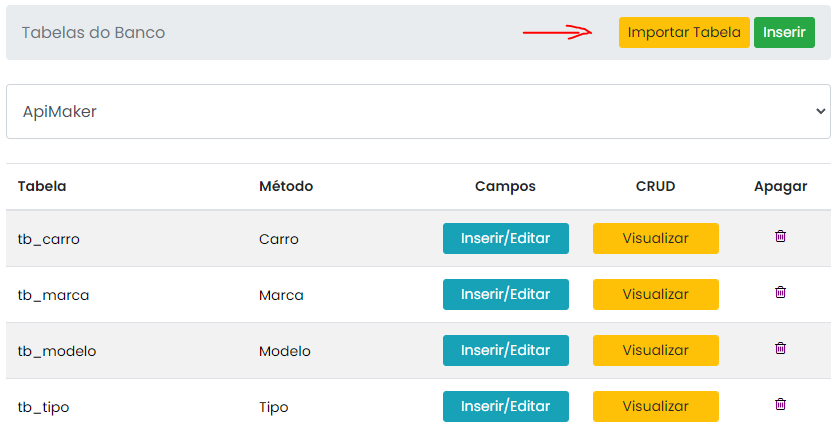Click the Método column header
Viewport: 837px width, 446px height.
[x=286, y=186]
